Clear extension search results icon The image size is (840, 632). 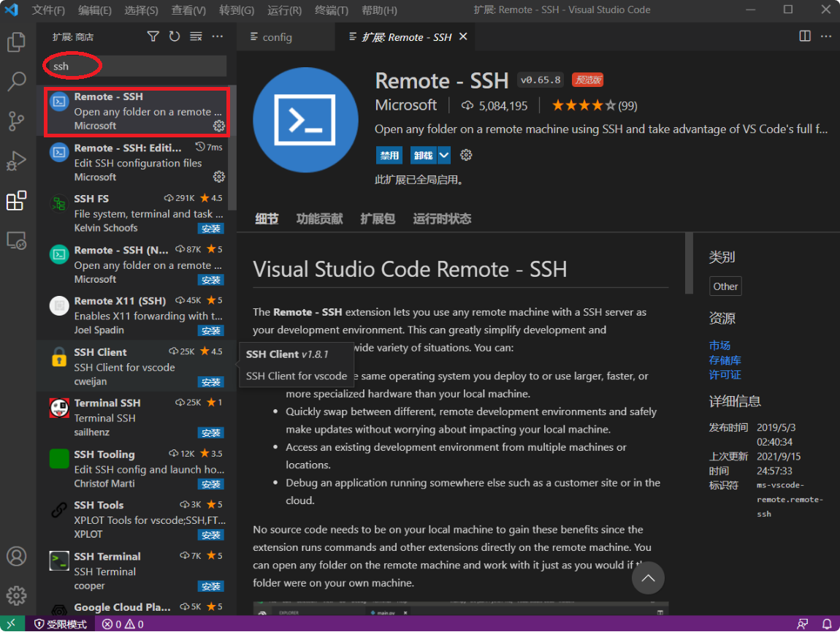coord(196,37)
